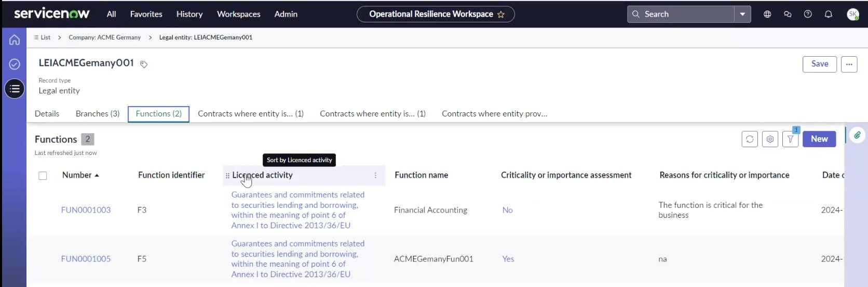The image size is (868, 287).
Task: Open record FUN0001003
Action: (x=86, y=210)
